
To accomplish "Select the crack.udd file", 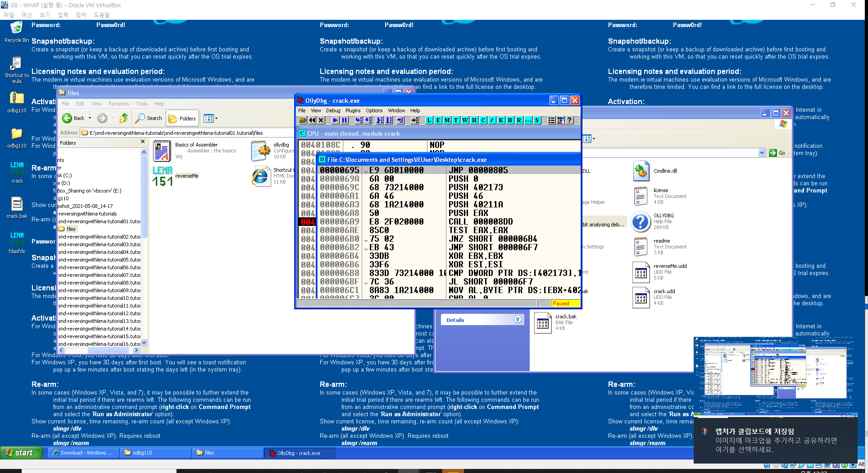I will (654, 297).
